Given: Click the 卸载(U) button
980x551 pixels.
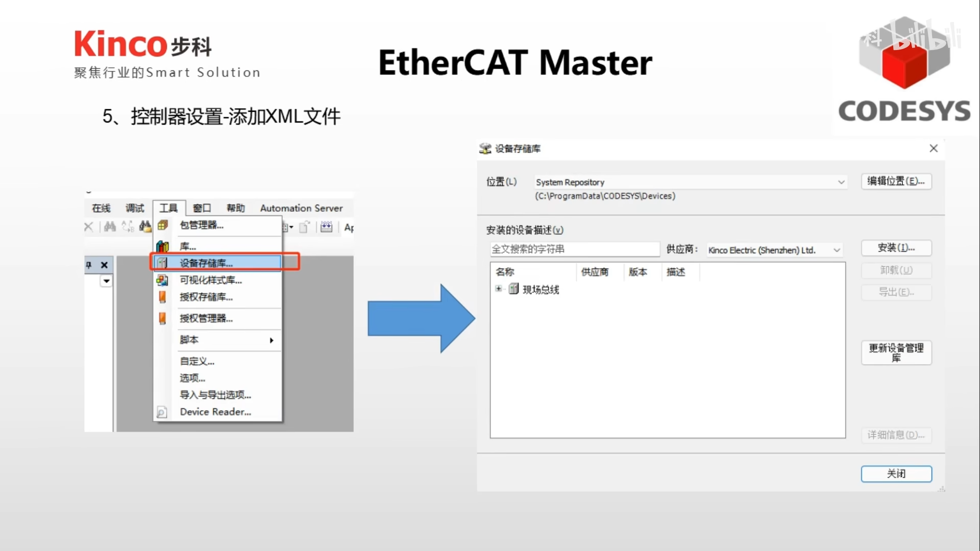Looking at the screenshot, I should tap(896, 270).
